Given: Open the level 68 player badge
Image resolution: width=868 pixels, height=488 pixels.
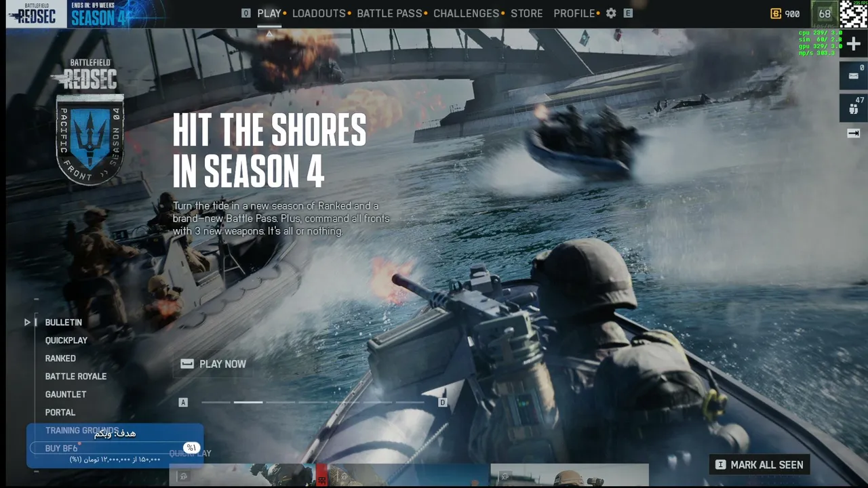Looking at the screenshot, I should [x=825, y=14].
